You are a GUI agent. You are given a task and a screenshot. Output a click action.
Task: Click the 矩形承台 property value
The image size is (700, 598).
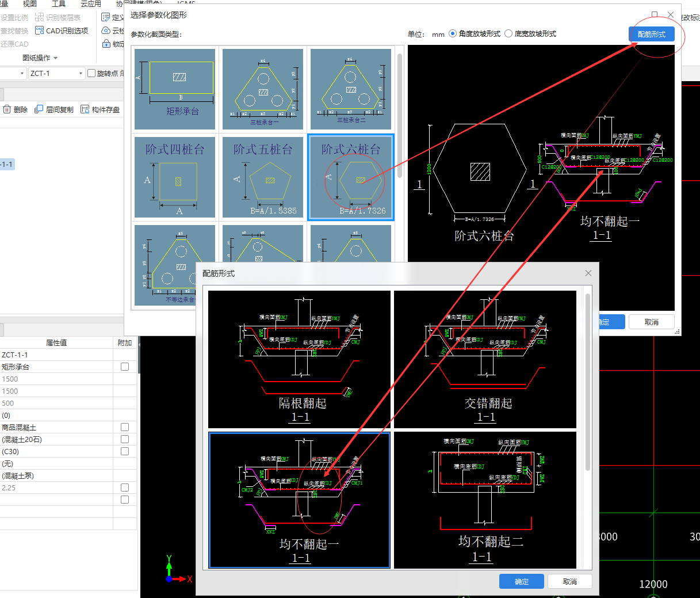(56, 367)
